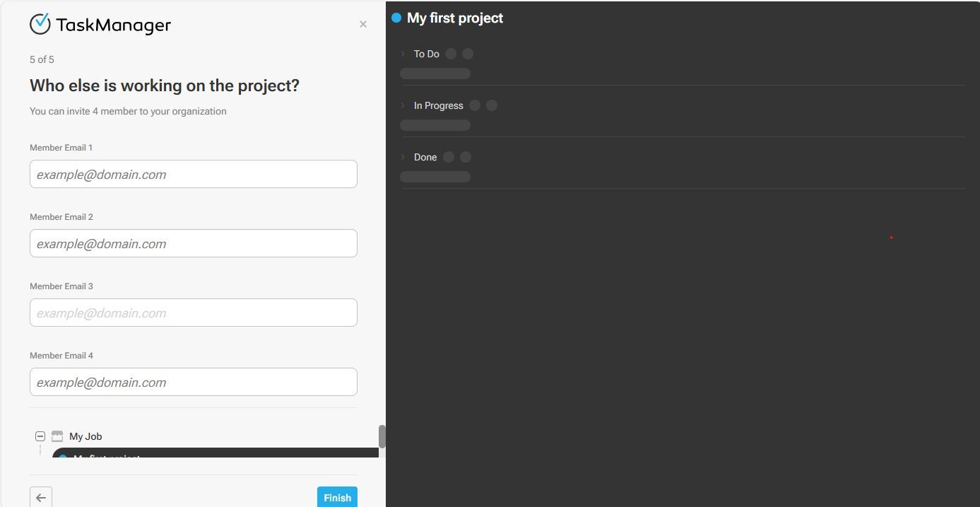Click into the Member Email 2 field
Screen dimensions: 980x507
[x=193, y=243]
